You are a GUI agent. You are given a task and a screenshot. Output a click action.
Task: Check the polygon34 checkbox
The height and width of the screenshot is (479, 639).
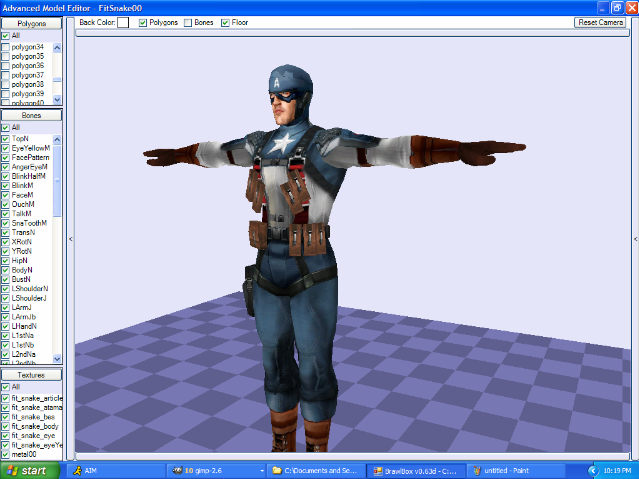click(x=5, y=47)
